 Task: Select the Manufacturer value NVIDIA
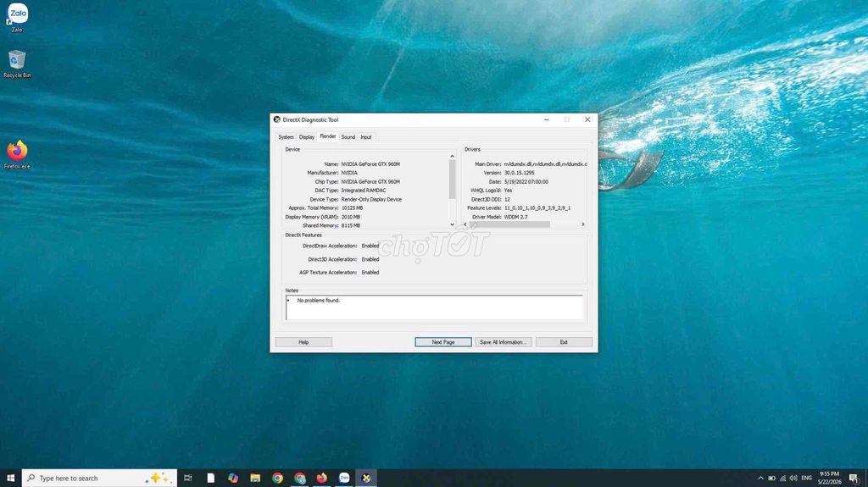[349, 173]
